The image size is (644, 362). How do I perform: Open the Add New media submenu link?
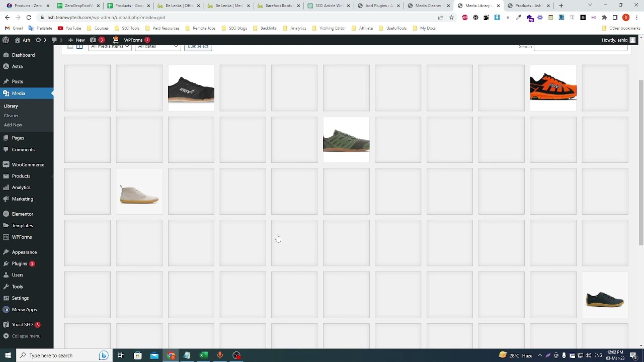[13, 125]
